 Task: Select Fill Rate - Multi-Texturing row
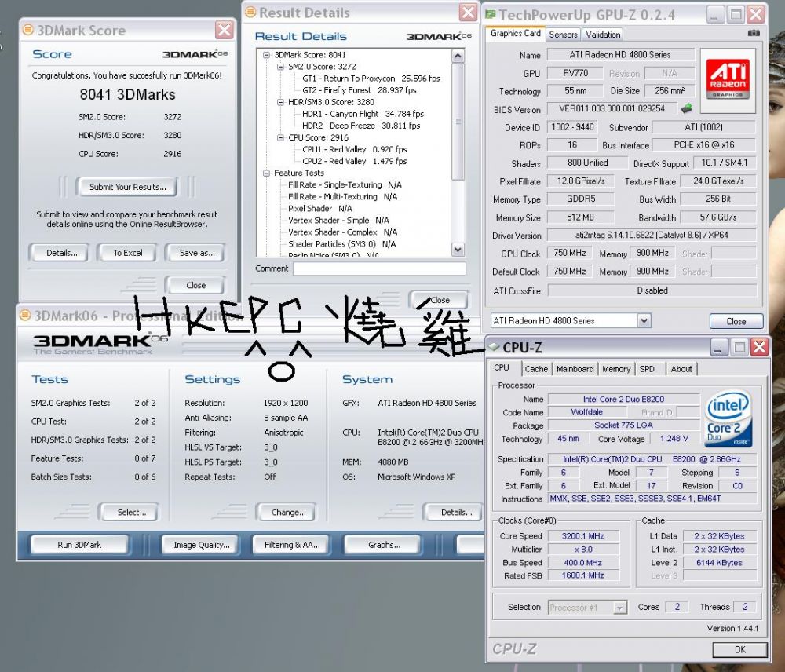[x=342, y=197]
